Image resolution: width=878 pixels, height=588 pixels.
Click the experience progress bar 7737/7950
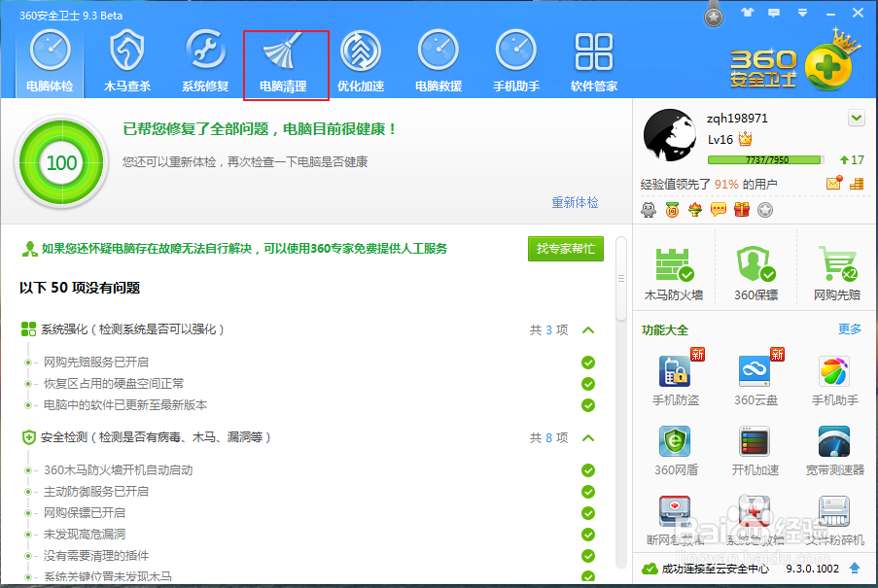(x=766, y=160)
